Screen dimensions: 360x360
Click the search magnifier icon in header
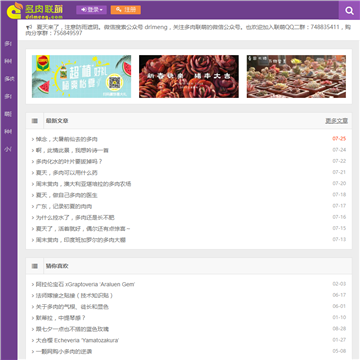pos(349,11)
